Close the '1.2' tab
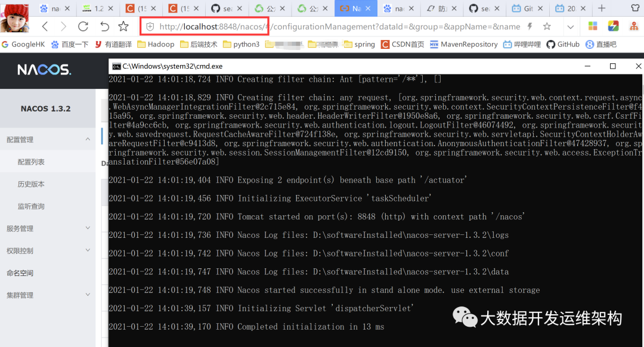The height and width of the screenshot is (347, 644). pos(110,8)
